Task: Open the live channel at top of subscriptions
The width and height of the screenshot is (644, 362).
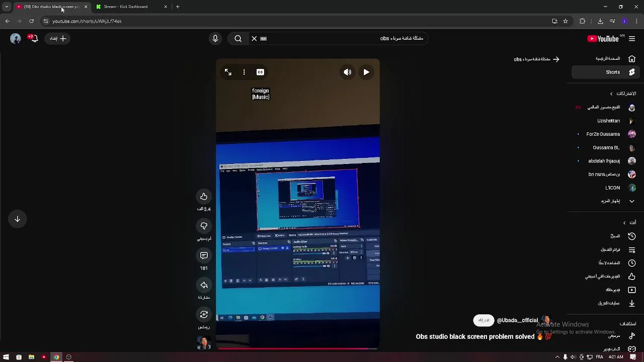Action: pyautogui.click(x=606, y=107)
